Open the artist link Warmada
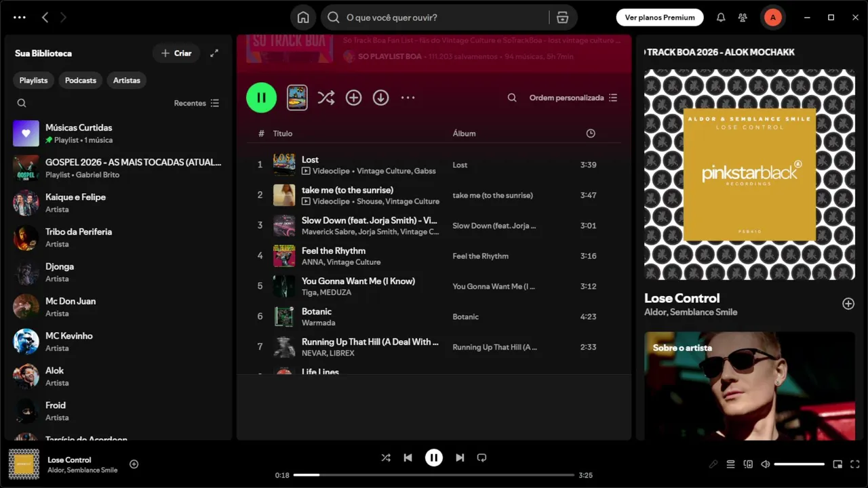Screen dimensions: 868x488 tap(318, 323)
